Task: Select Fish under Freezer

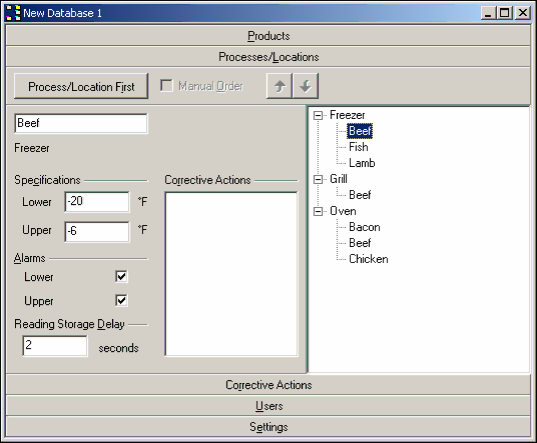Action: point(358,147)
